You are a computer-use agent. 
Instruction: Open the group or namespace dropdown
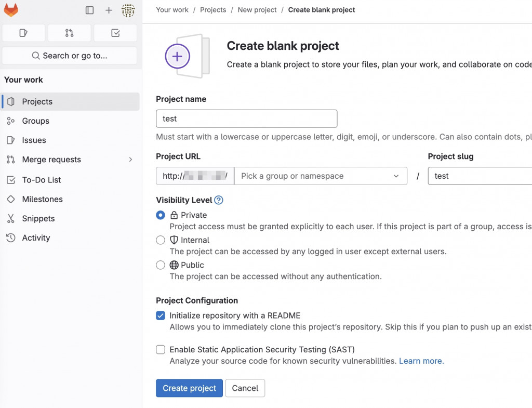321,176
